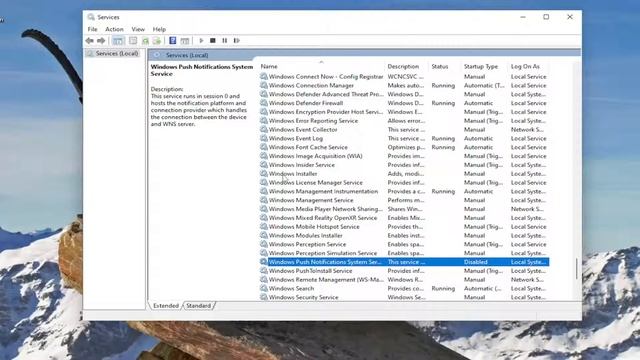Select Windows Management Instrumentation service
This screenshot has width=640, height=360.
click(x=404, y=191)
